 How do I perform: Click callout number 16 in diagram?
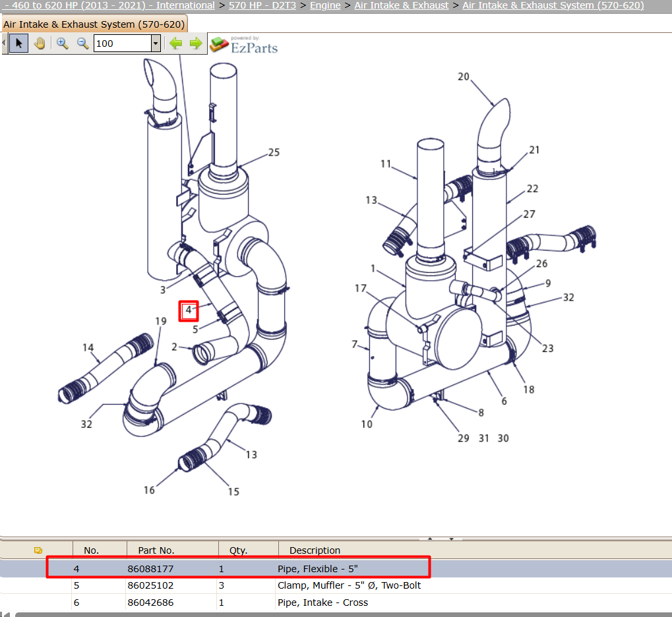point(149,490)
